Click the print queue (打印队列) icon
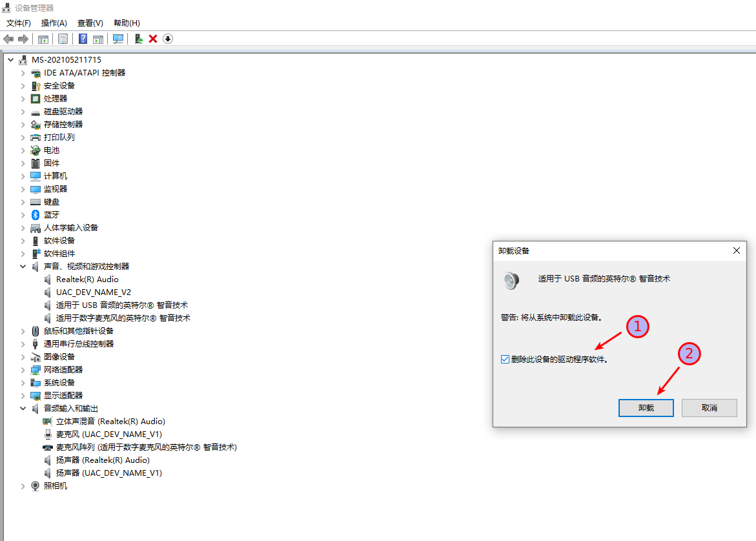Screen dimensions: 756x541 (36, 138)
